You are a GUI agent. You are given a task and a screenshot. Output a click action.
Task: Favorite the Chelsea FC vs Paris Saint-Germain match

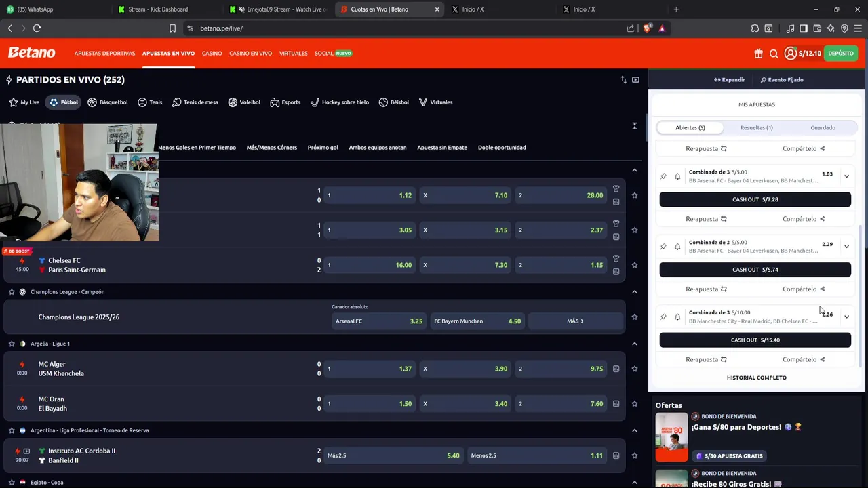[635, 265]
